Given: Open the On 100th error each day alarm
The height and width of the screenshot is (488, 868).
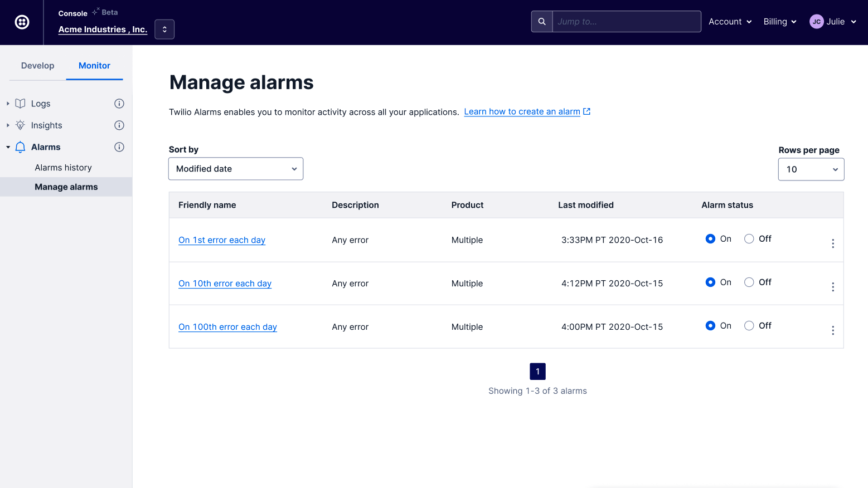Looking at the screenshot, I should click(227, 327).
